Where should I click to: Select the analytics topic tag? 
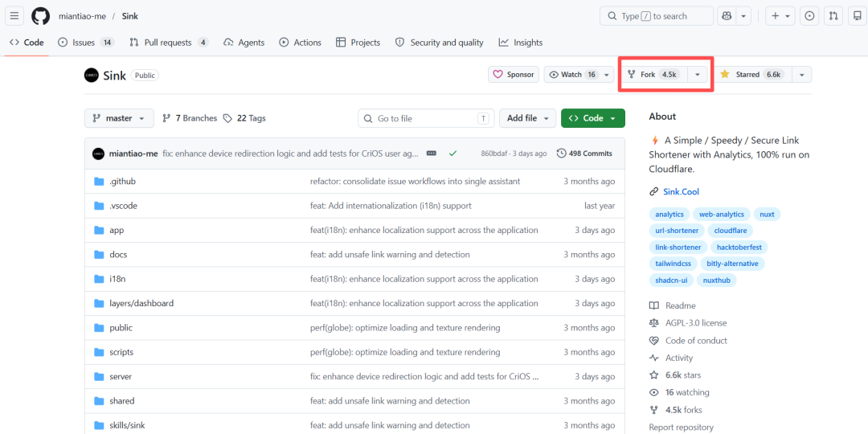coord(669,215)
